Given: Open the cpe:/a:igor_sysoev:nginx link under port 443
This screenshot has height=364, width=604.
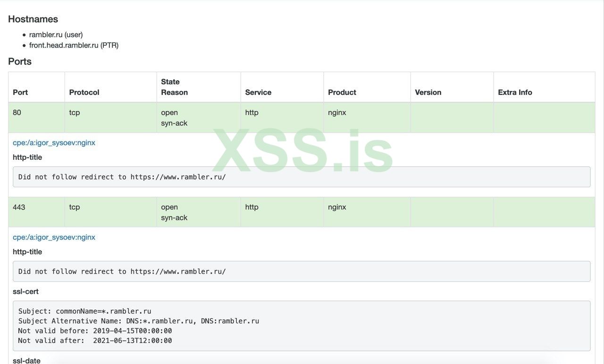Looking at the screenshot, I should pos(54,237).
